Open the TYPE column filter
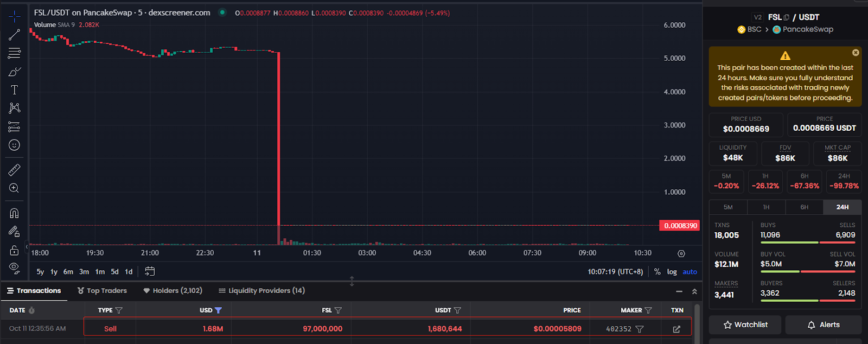The width and height of the screenshot is (868, 344). click(119, 310)
